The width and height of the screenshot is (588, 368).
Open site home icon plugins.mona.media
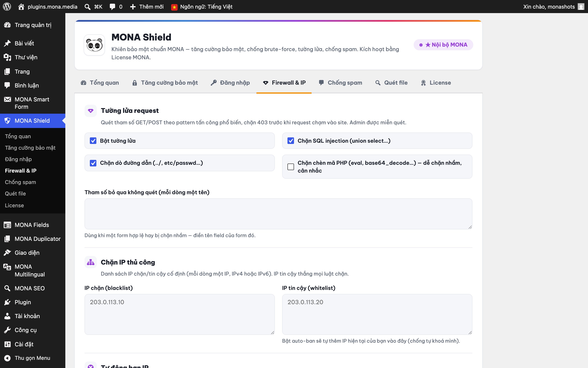point(21,7)
